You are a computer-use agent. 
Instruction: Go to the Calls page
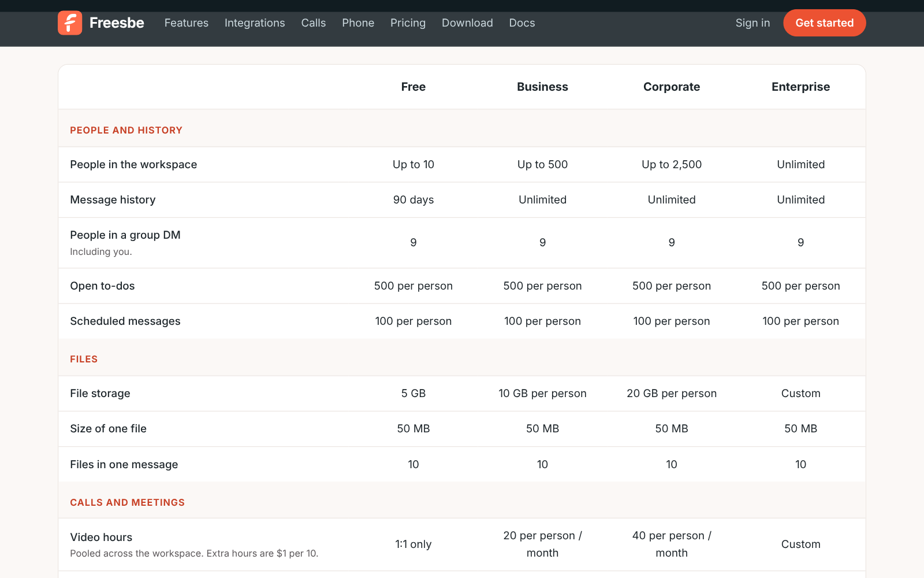314,23
